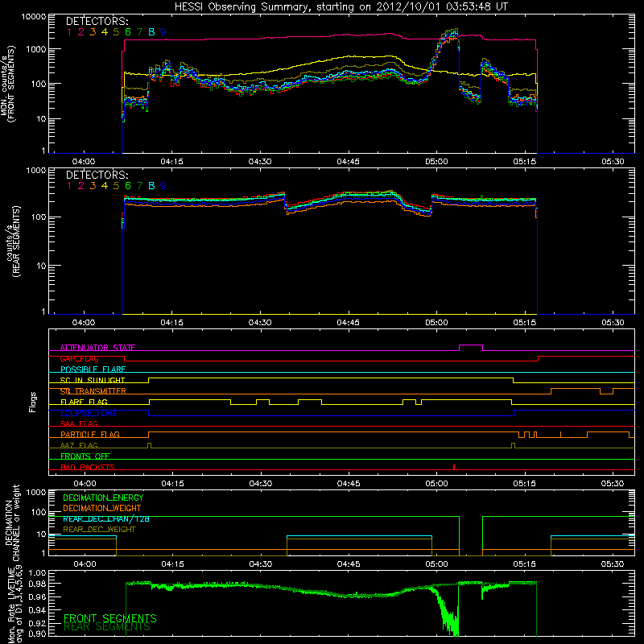Click the PARTICLE_FLAG label
Viewport: 644px width, 644px height.
[x=90, y=435]
